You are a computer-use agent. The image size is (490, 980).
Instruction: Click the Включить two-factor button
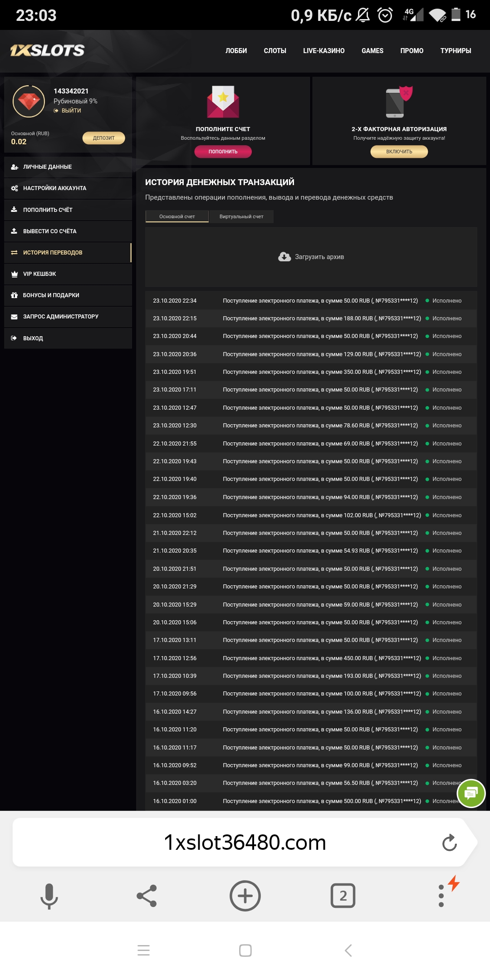399,152
